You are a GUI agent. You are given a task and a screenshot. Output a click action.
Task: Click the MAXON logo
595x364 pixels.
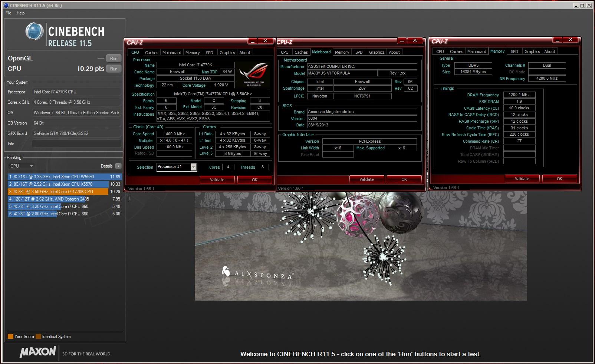click(x=38, y=352)
